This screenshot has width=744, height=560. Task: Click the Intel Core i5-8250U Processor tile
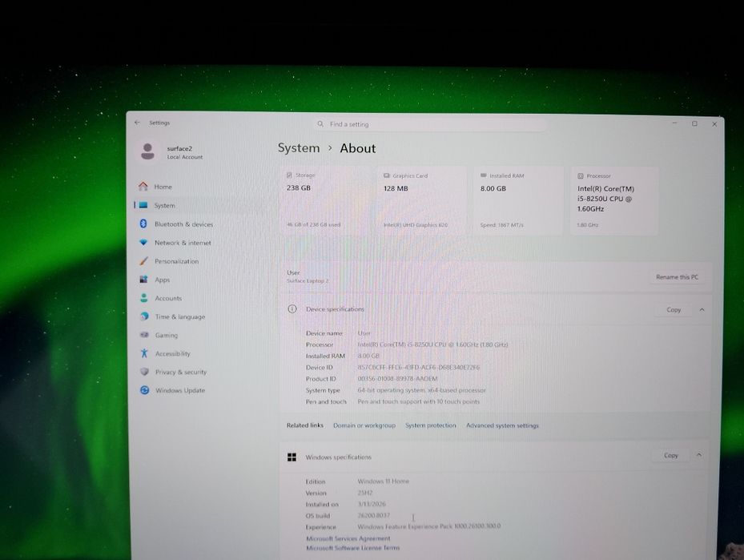614,201
